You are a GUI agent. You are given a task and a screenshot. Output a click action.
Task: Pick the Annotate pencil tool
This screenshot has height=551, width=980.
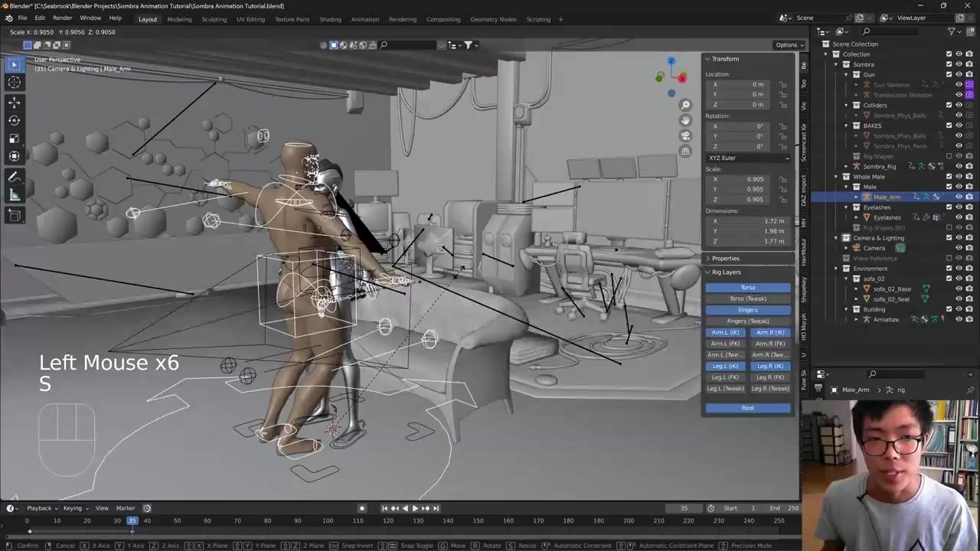[x=14, y=177]
